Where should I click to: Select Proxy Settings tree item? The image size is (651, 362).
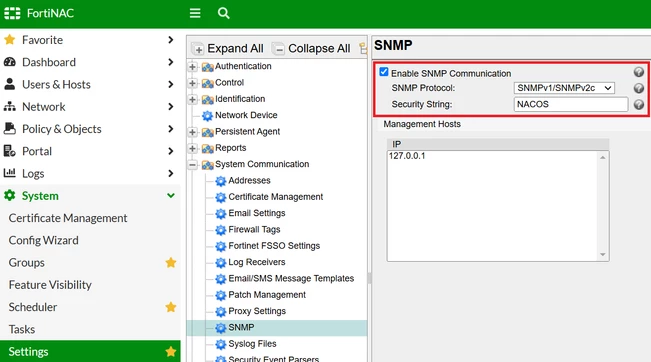click(x=257, y=311)
